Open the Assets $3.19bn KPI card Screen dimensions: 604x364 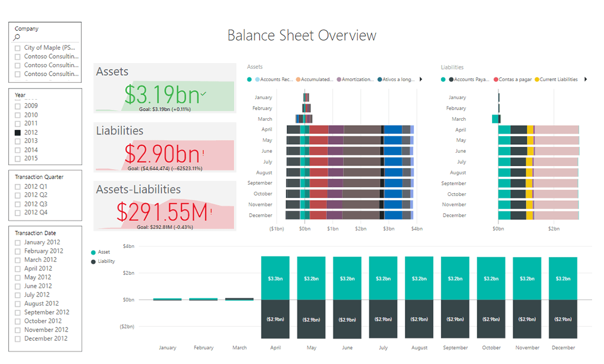(165, 88)
